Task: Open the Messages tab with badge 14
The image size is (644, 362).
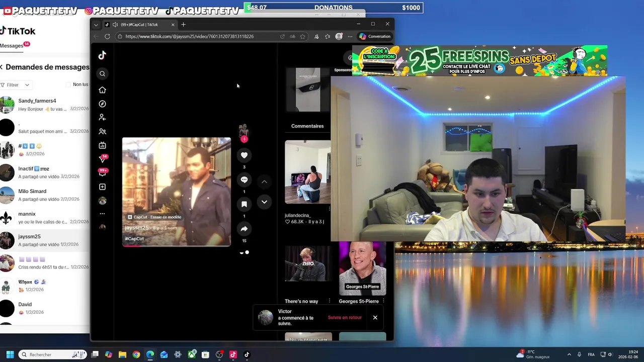Action: pos(15,45)
